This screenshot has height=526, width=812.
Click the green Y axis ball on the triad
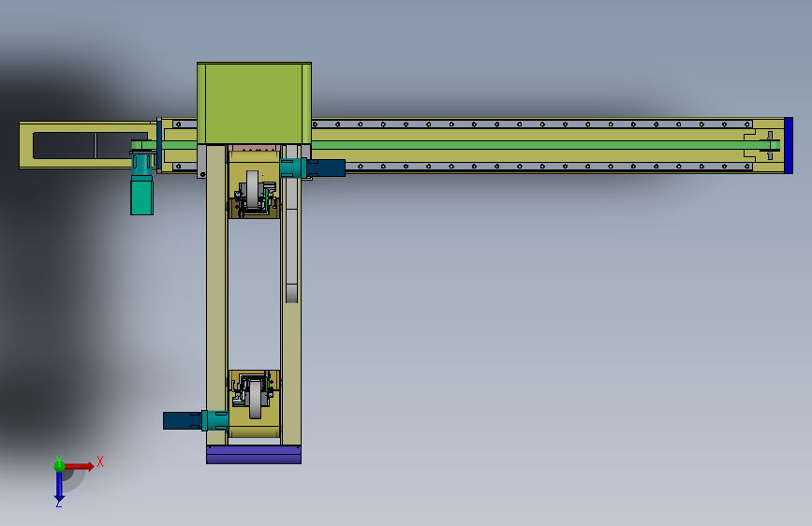point(59,466)
